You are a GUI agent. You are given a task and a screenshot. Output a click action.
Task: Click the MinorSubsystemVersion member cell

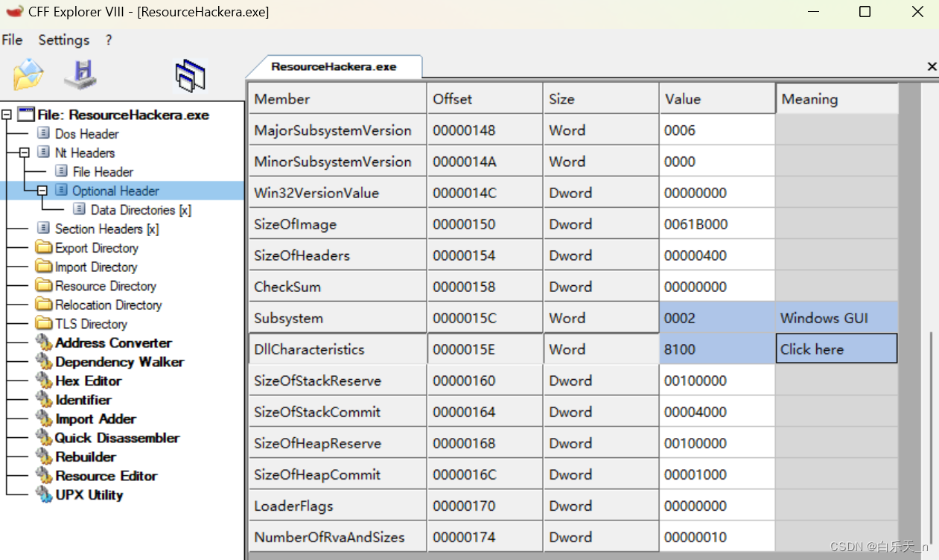[337, 162]
